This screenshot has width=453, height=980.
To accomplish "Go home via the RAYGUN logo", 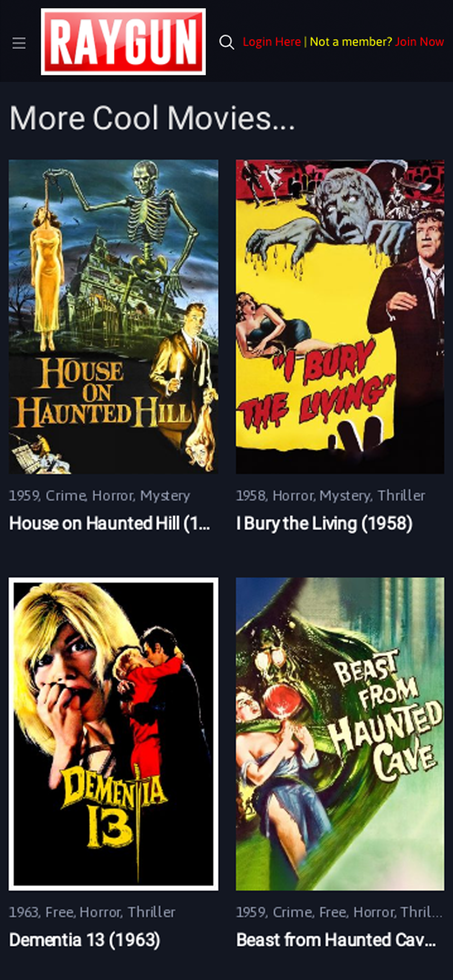I will coord(124,42).
